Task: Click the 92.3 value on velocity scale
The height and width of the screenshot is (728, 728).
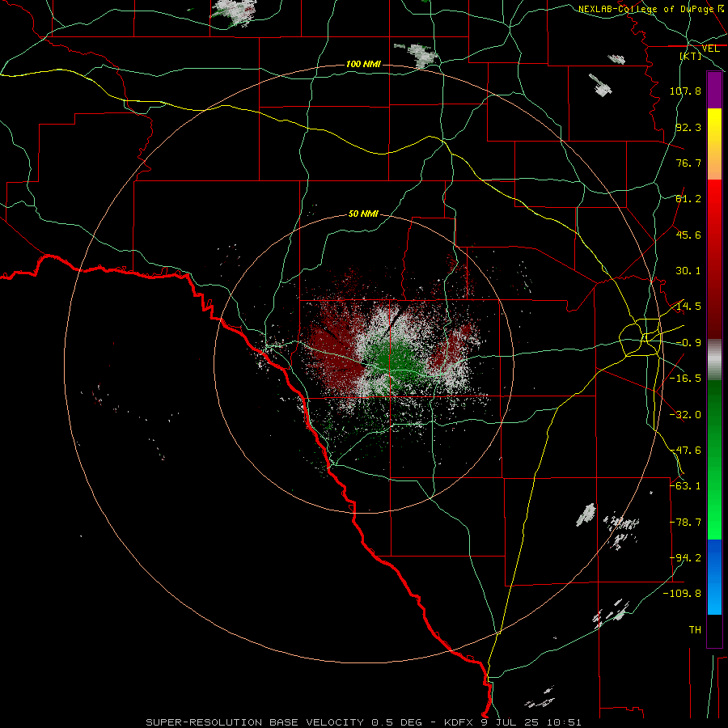Action: [x=688, y=127]
